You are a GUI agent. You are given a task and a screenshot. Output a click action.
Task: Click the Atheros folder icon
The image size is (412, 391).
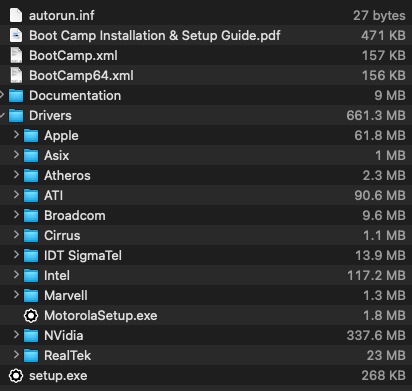[x=31, y=176]
